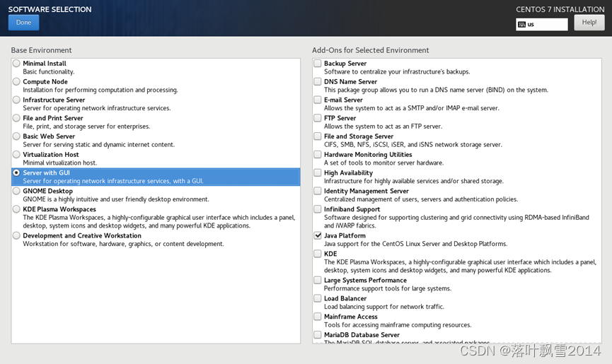Open the Help! button

[x=589, y=23]
